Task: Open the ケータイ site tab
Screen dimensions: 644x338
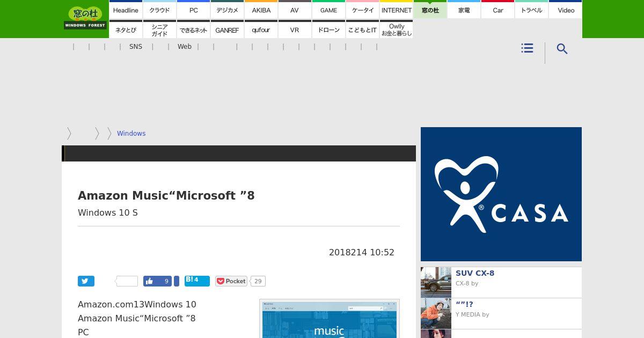Action: pyautogui.click(x=362, y=10)
